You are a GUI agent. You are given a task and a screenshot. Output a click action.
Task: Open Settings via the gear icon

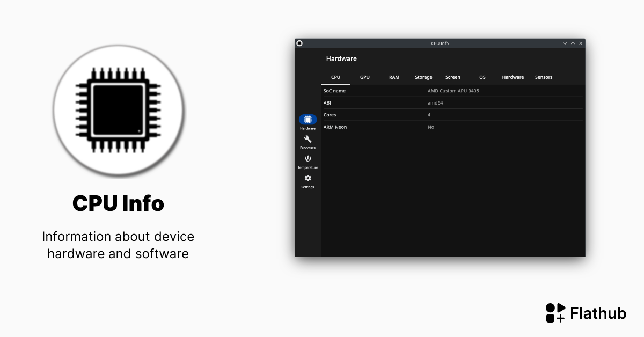[x=307, y=178]
